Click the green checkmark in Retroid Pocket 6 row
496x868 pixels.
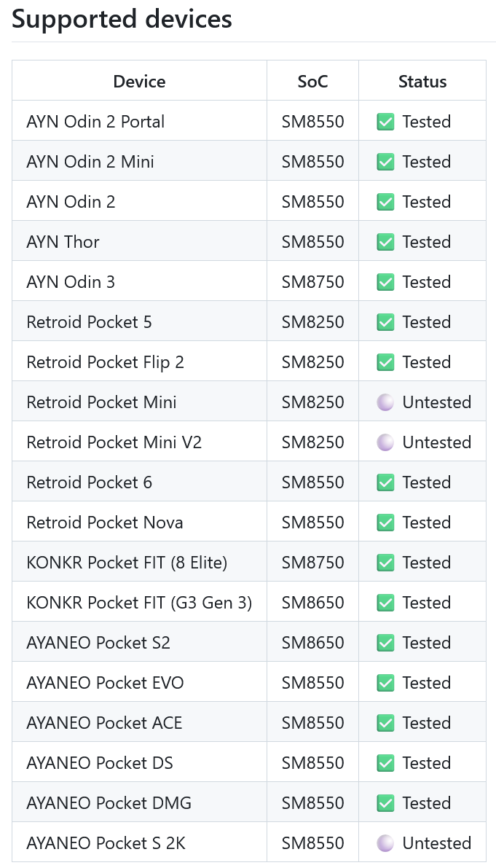pos(385,482)
